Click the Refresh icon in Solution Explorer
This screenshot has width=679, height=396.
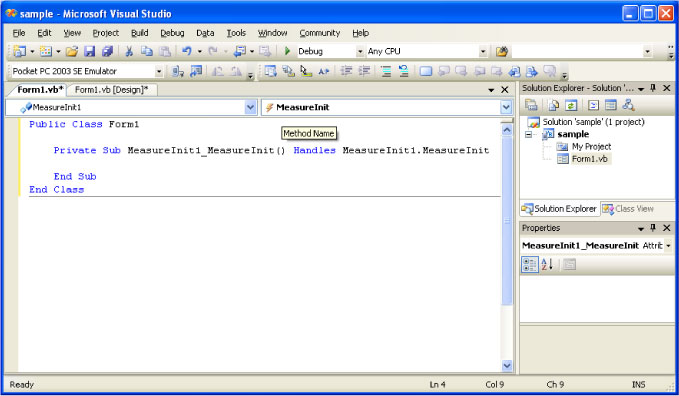(571, 105)
